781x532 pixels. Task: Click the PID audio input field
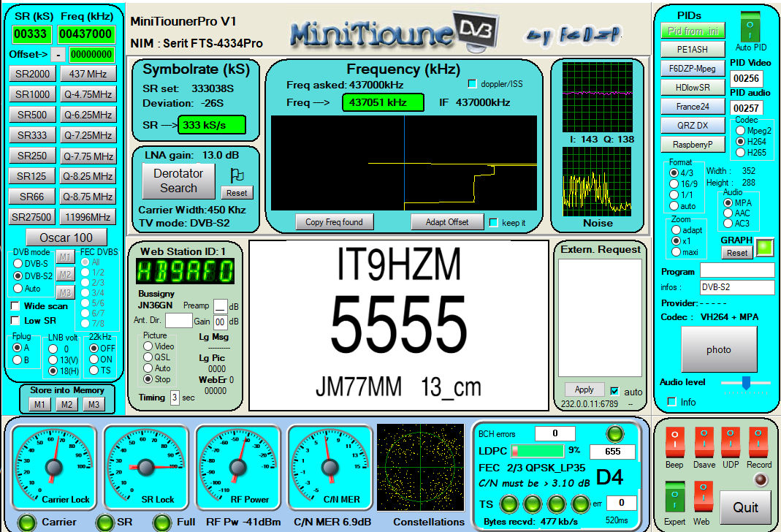click(746, 108)
